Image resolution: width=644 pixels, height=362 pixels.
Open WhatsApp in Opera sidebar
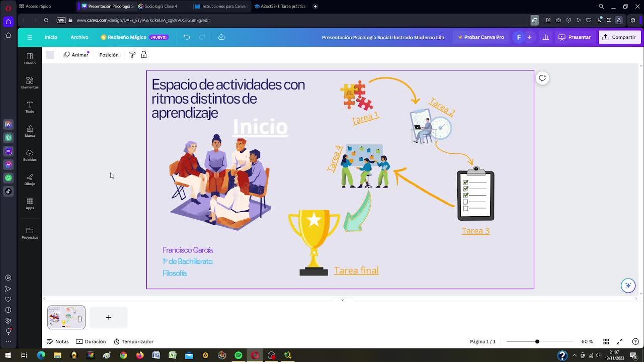click(x=8, y=177)
